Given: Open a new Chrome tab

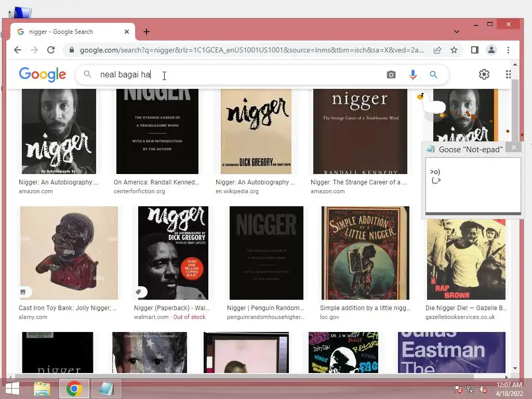Looking at the screenshot, I should pos(147,32).
